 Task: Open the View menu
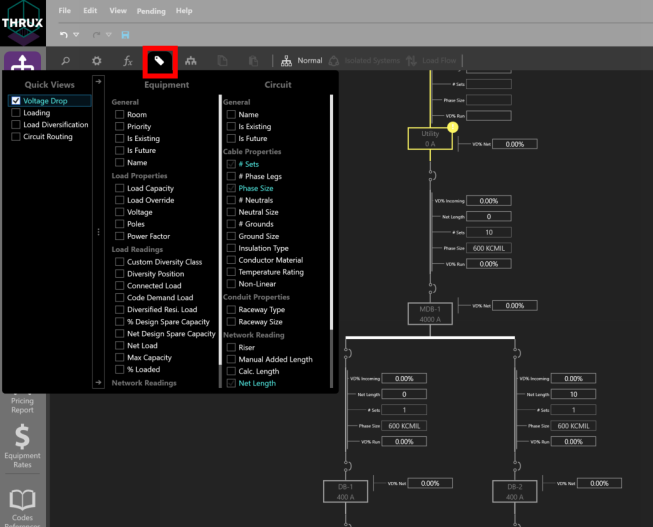pos(117,10)
